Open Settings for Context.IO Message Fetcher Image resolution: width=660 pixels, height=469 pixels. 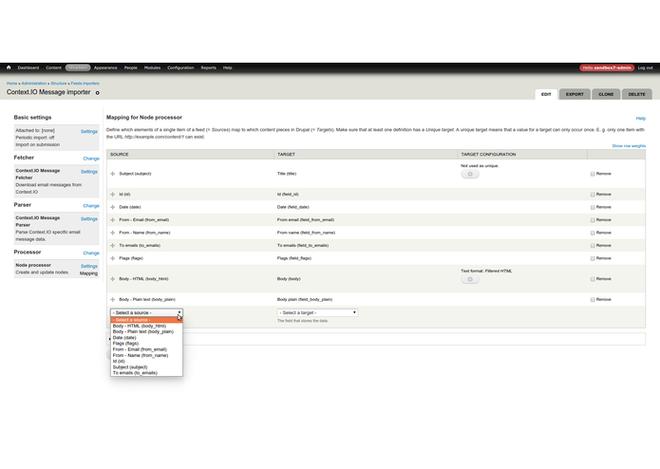[89, 172]
